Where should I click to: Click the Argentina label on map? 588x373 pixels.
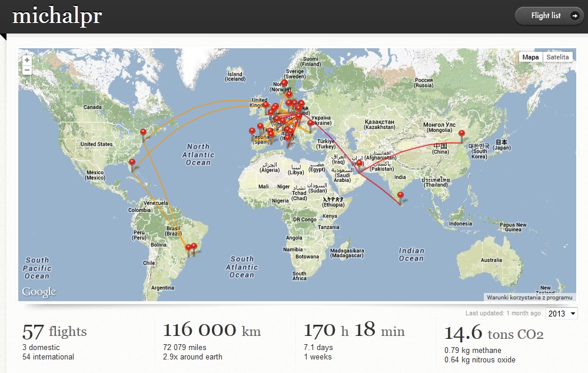162,288
